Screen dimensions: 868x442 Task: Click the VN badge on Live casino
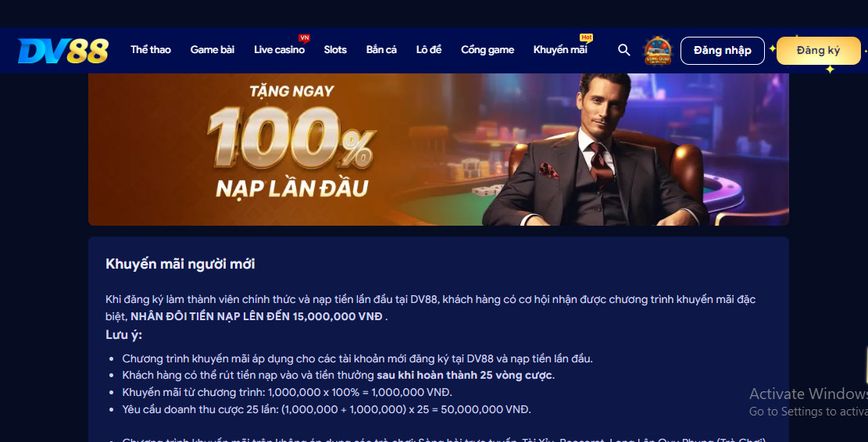304,37
